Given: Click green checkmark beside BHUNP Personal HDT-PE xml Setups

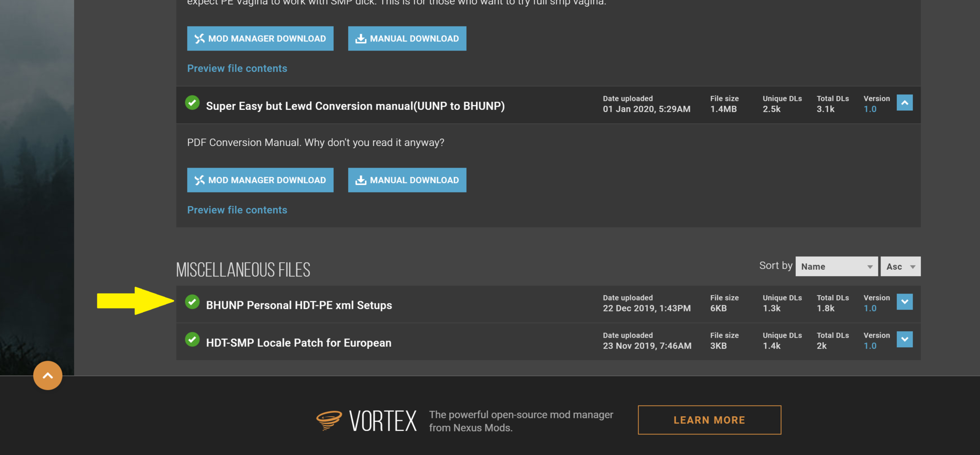Looking at the screenshot, I should pos(192,302).
